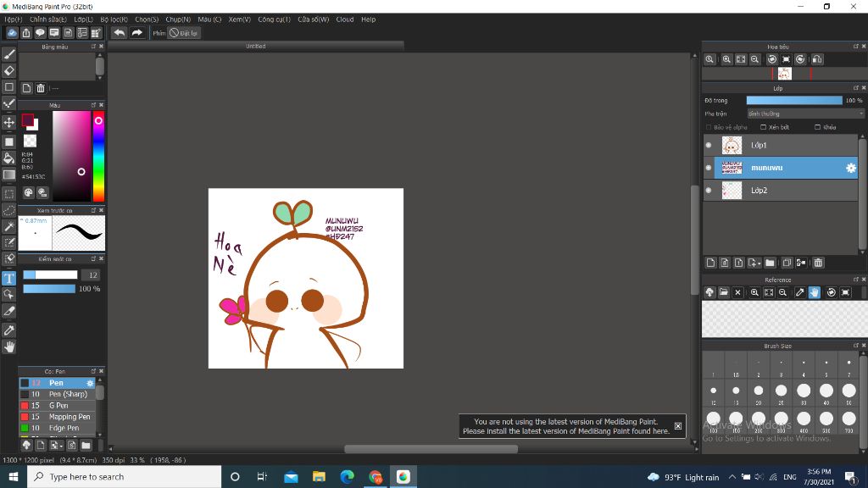Image resolution: width=868 pixels, height=488 pixels.
Task: Click the taskbar search box
Action: tap(124, 476)
